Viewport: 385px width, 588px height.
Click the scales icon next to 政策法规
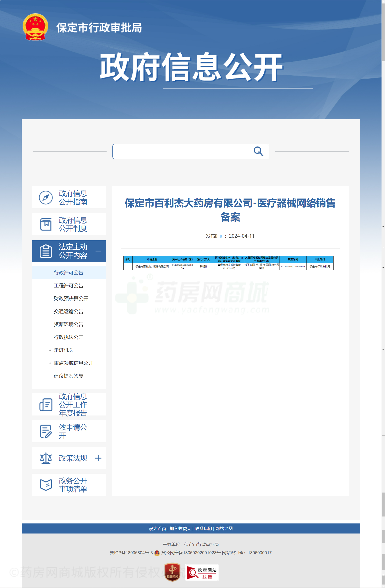[46, 458]
